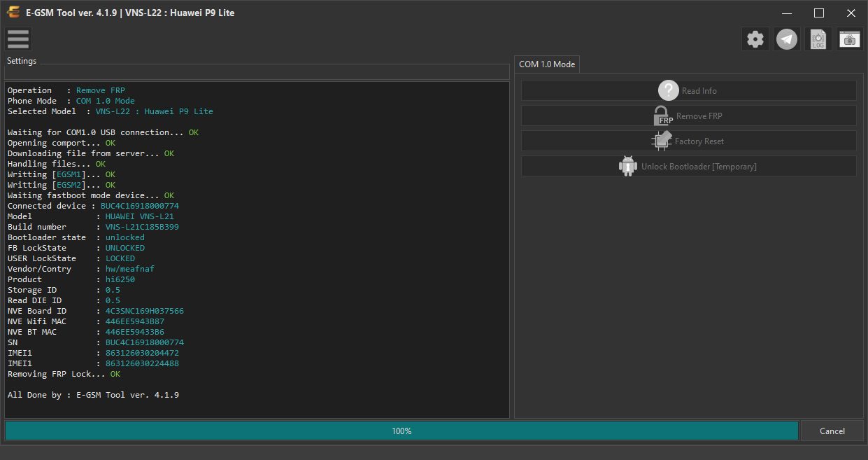This screenshot has height=460, width=868.
Task: Click the 100% progress bar
Action: click(401, 431)
